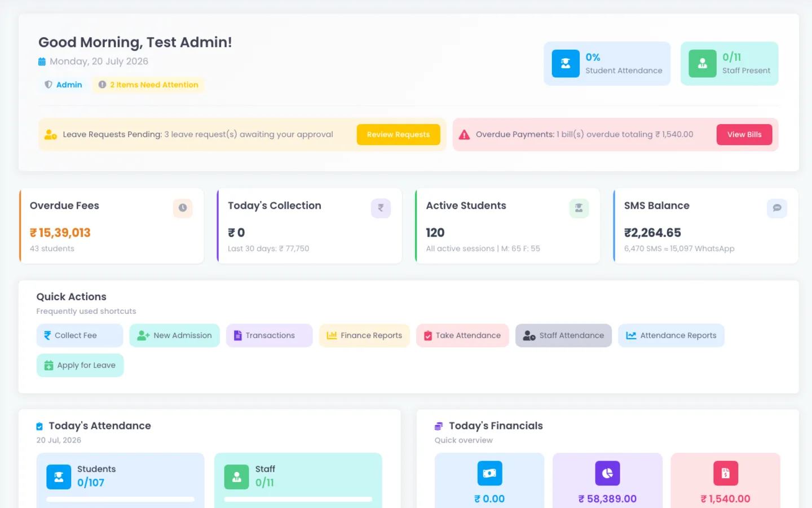The height and width of the screenshot is (508, 812).
Task: Click the '43 students' text
Action: coord(52,248)
